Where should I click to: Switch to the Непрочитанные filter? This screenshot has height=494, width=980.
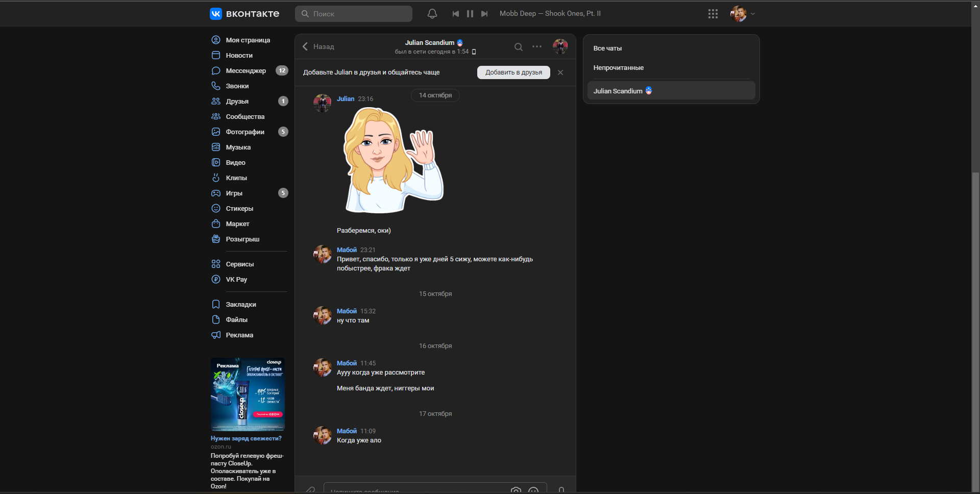[618, 68]
